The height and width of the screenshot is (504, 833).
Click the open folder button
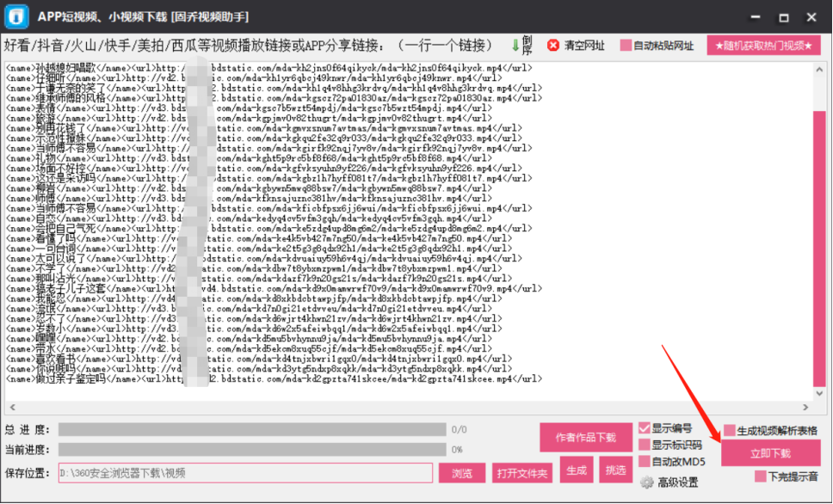pyautogui.click(x=522, y=473)
